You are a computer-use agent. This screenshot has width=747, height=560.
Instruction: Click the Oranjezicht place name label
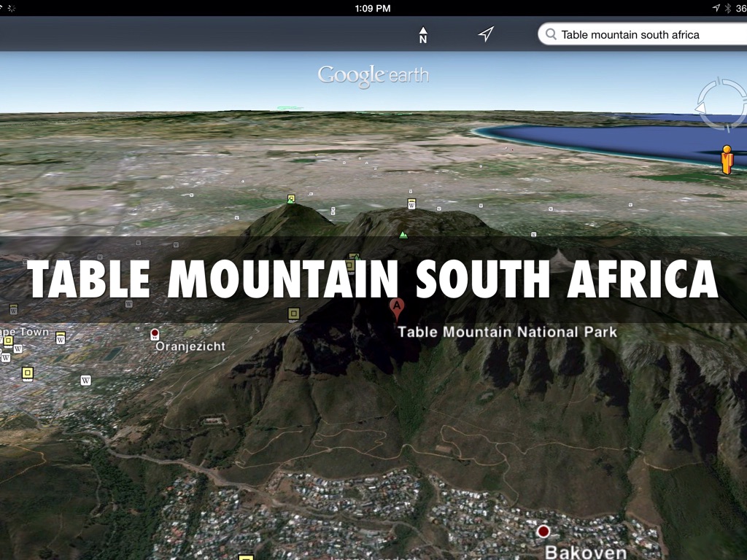pyautogui.click(x=190, y=346)
